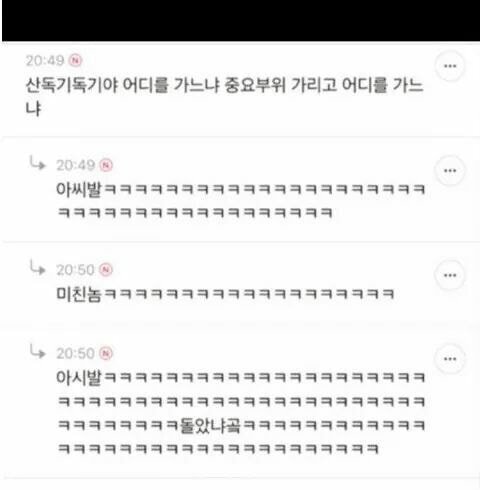Select the 아씨발ㅋㅋㅋ reply text

point(241,201)
